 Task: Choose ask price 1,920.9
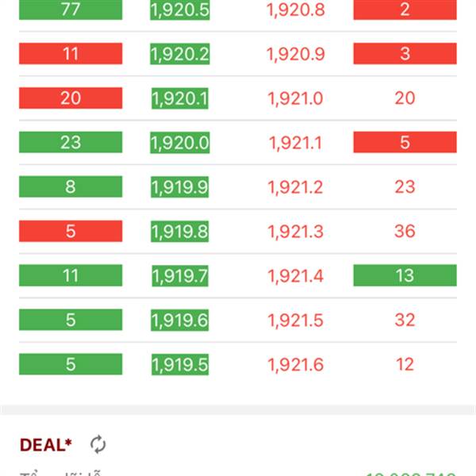pos(295,54)
